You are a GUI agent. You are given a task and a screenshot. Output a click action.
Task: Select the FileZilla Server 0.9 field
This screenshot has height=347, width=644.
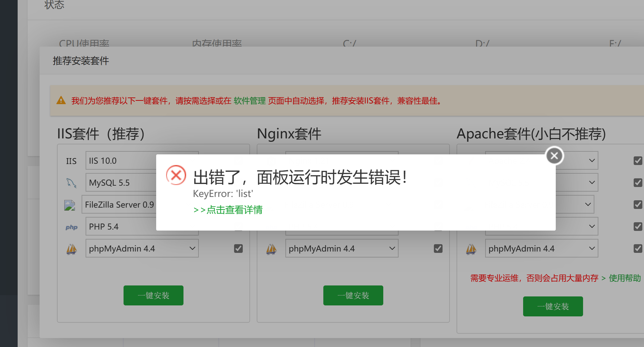pyautogui.click(x=119, y=204)
